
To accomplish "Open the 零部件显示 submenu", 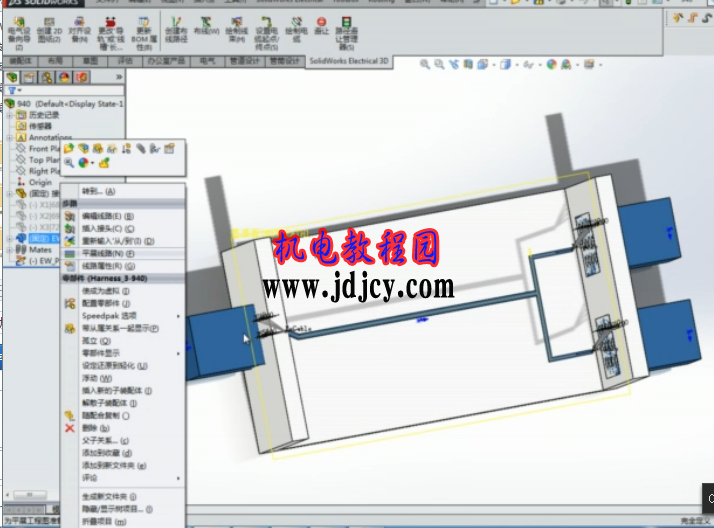I will 123,353.
